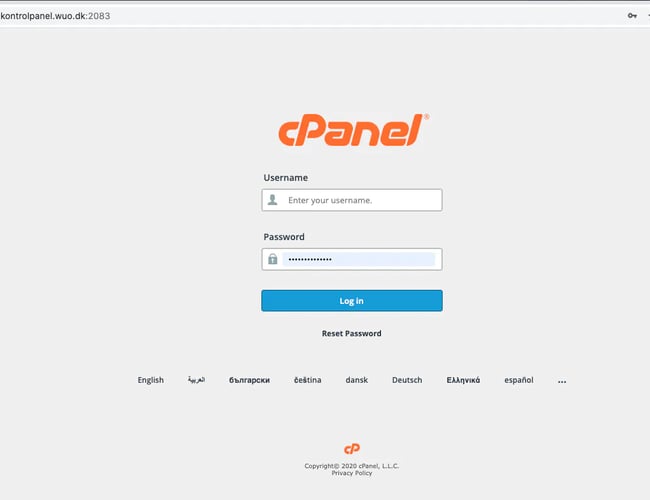Click the user silhouette icon in username field

(272, 200)
